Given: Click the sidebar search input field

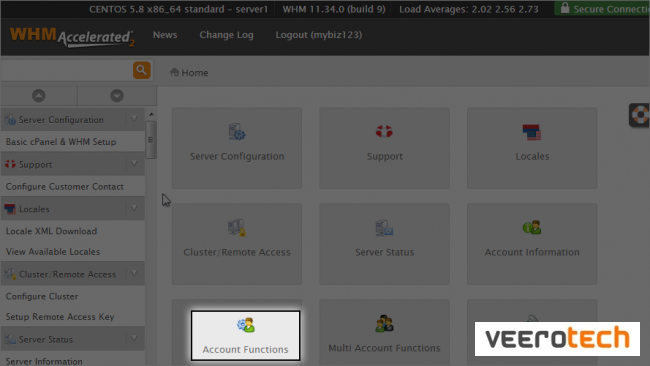Looking at the screenshot, I should click(67, 70).
